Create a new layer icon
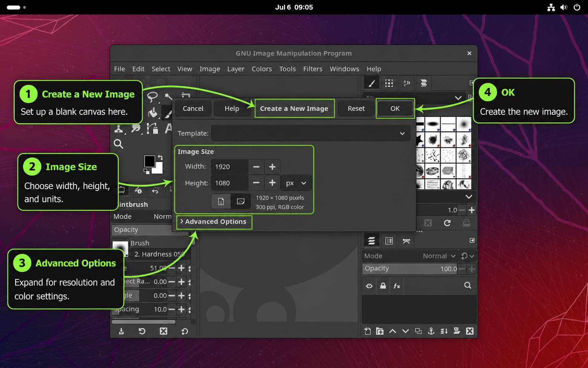 click(367, 331)
